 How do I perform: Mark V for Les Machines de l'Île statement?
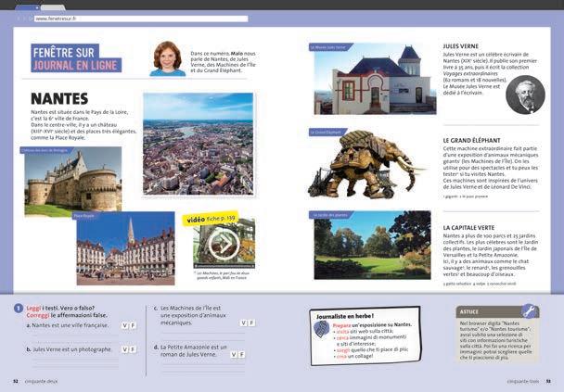244,323
